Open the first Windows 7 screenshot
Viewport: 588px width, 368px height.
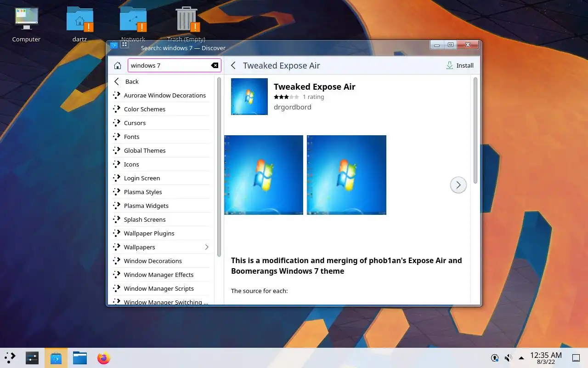264,175
